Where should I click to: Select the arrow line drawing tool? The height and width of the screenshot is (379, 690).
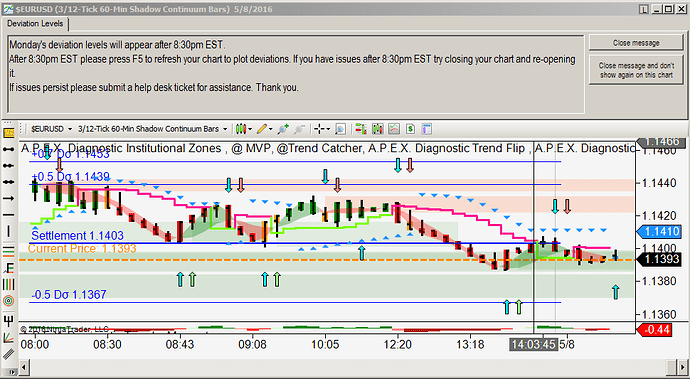click(x=8, y=199)
